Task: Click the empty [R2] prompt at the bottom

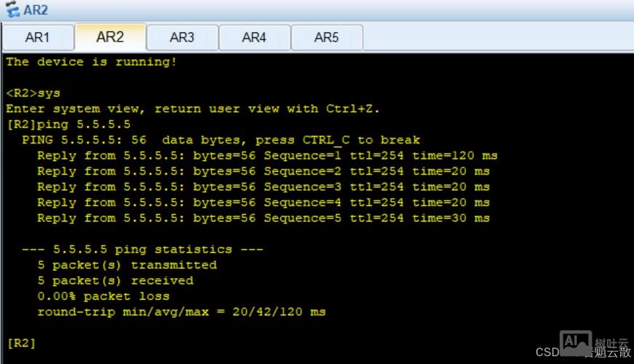Action: point(20,343)
